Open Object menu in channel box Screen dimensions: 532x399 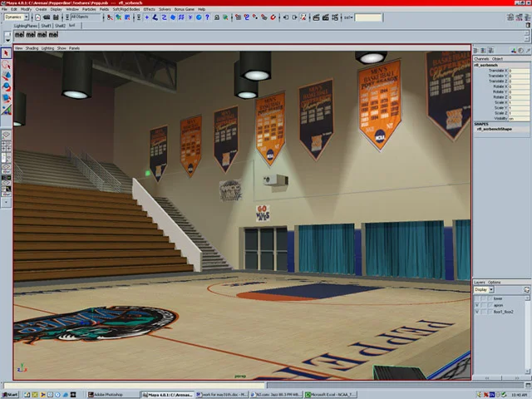click(x=497, y=59)
